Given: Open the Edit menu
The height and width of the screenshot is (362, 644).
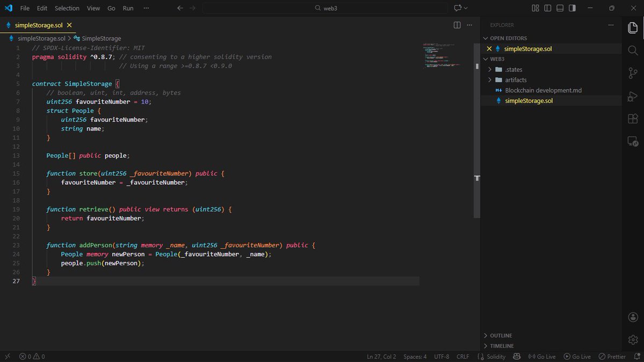Looking at the screenshot, I should (42, 8).
